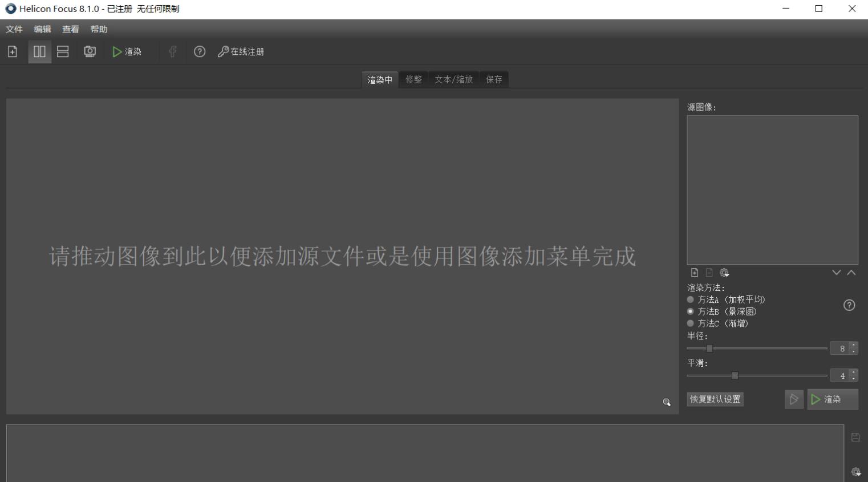Click the magnifier icon below the preview area
Screen dimensions: 868x482
666,403
